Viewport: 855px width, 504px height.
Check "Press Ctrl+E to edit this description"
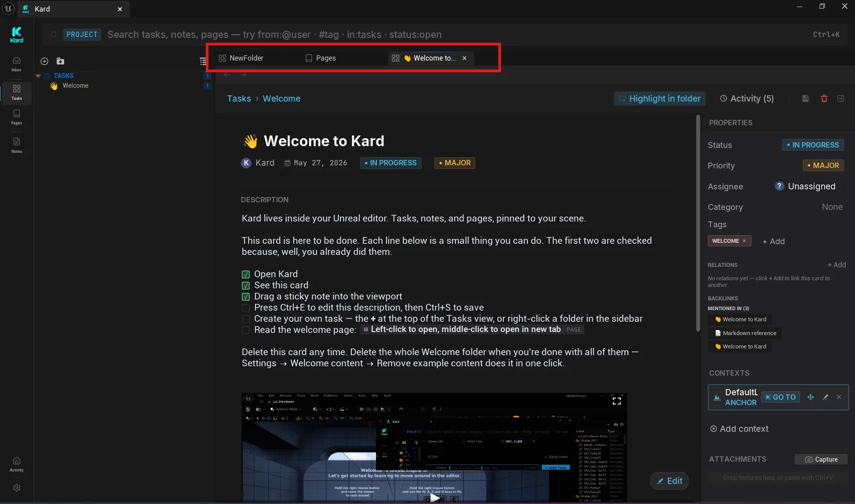[246, 308]
